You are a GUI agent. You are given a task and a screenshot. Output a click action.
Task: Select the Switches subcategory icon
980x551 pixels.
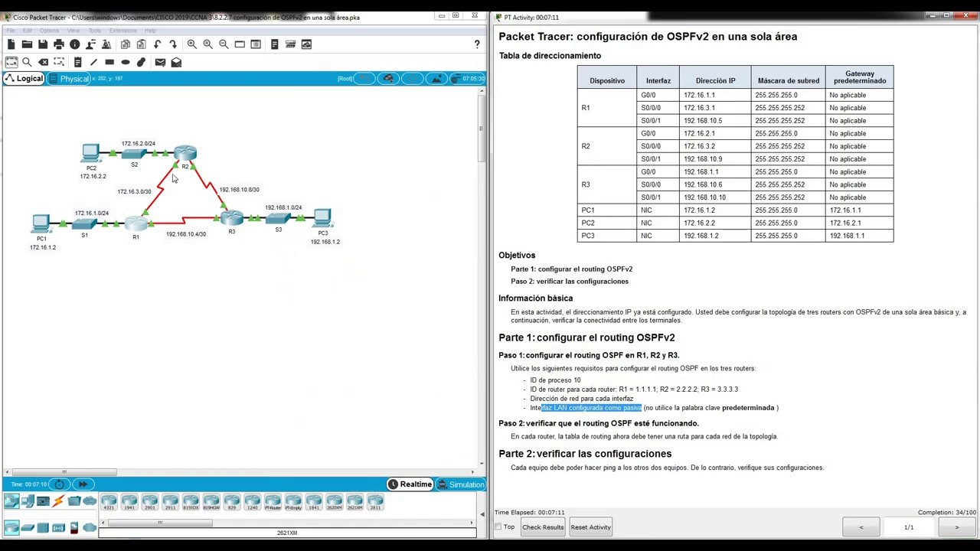click(x=28, y=527)
